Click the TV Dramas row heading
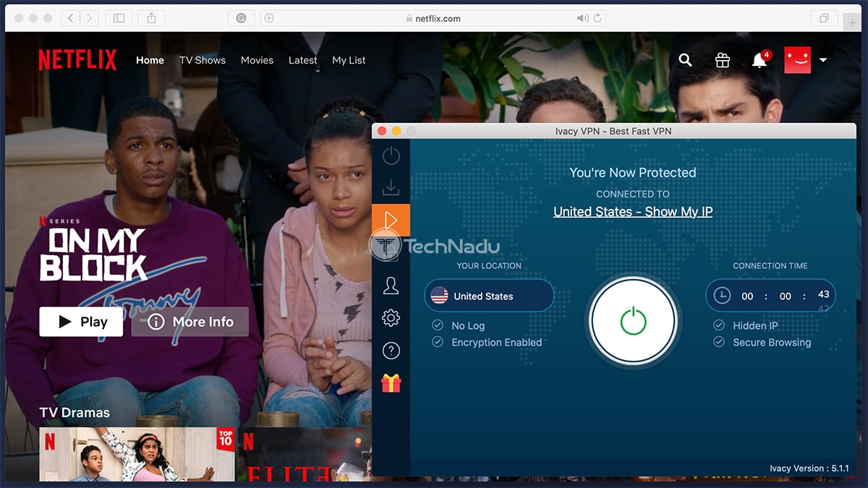Screen dimensions: 868x488 point(75,413)
